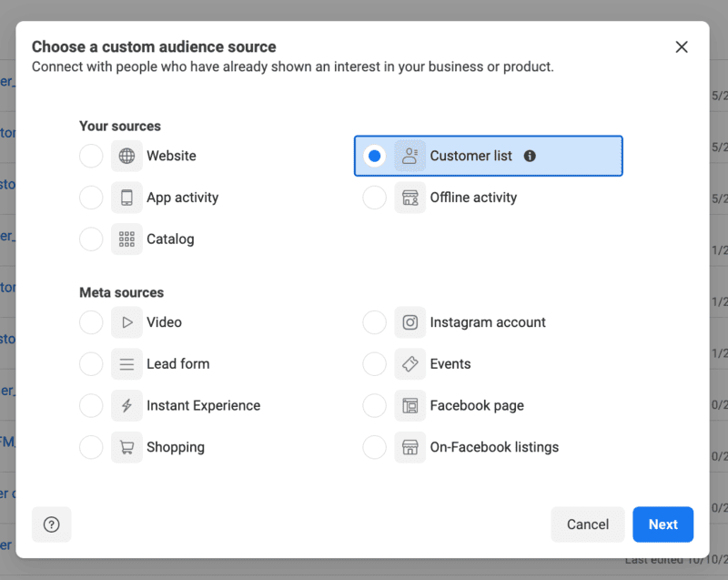
Task: Select the Instagram account radio button
Action: pyautogui.click(x=374, y=322)
